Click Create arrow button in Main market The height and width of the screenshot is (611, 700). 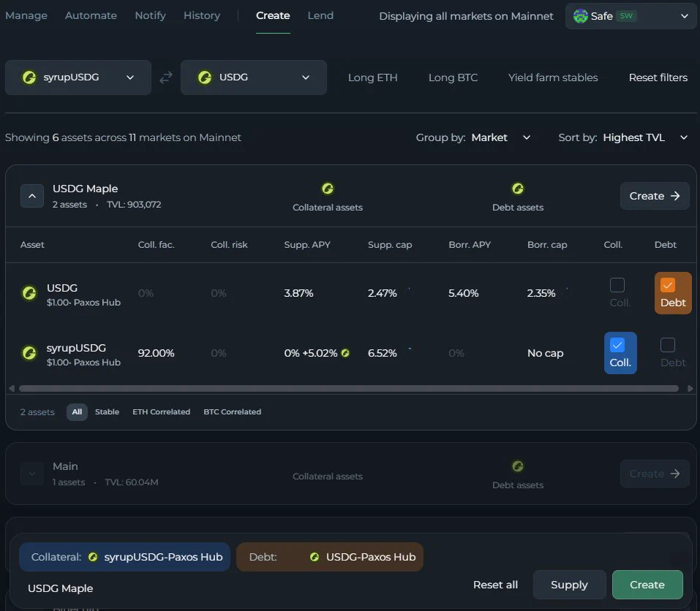point(655,474)
